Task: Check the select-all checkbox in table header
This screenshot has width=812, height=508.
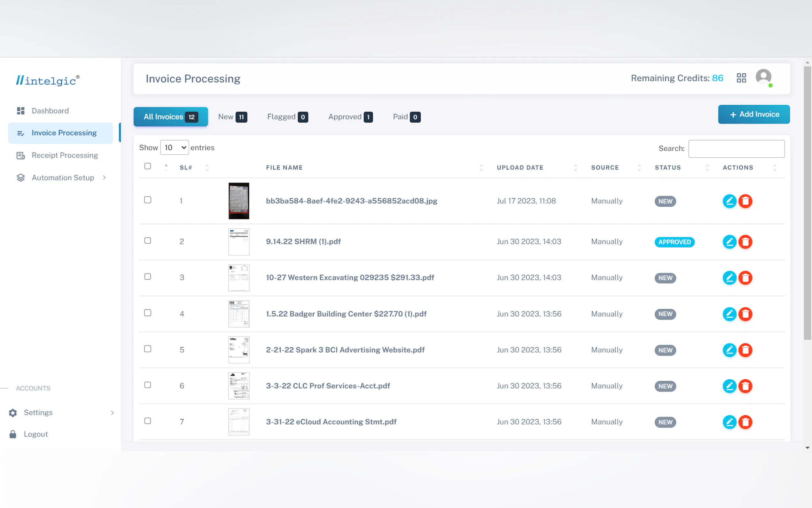Action: pos(147,166)
